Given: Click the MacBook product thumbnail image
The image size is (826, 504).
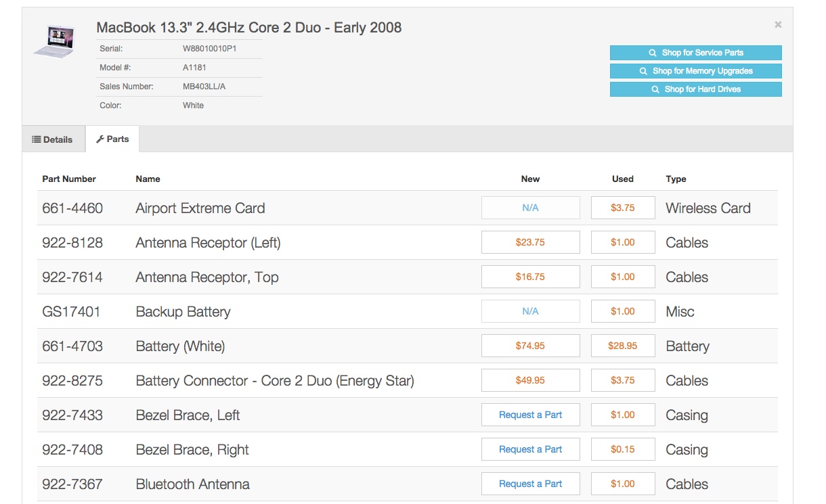Looking at the screenshot, I should coord(53,41).
